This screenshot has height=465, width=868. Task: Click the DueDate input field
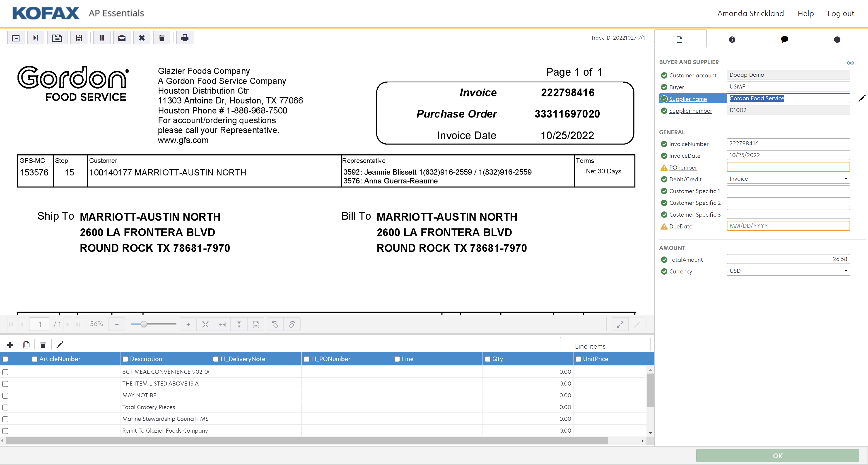coord(788,226)
